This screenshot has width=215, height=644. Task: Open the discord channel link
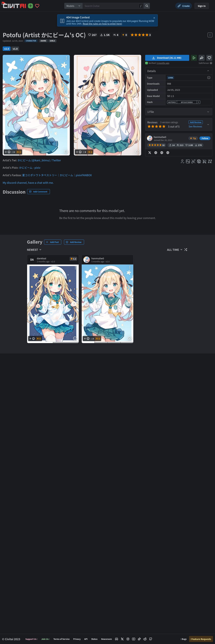(x=28, y=183)
